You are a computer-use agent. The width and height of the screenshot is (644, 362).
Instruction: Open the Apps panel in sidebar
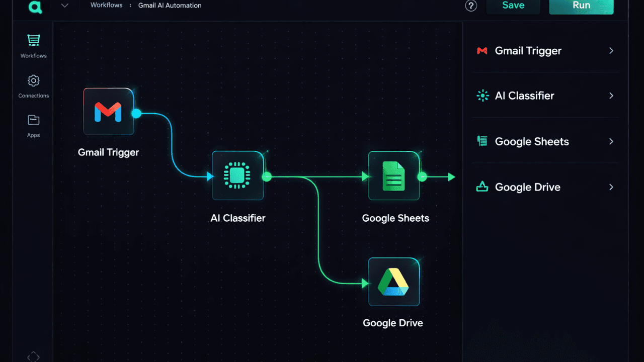click(33, 125)
